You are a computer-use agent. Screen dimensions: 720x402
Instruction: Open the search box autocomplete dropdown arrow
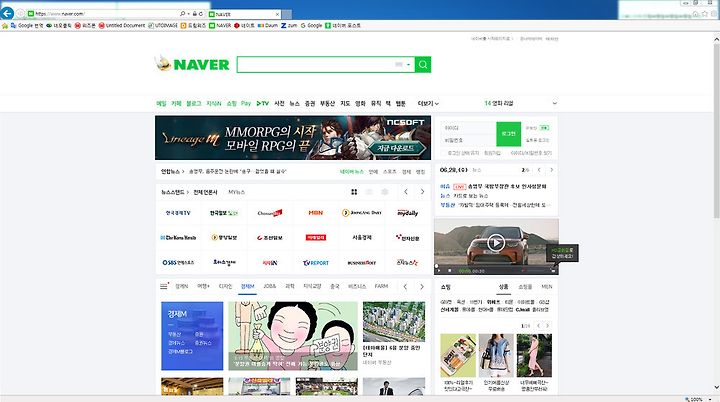(408, 65)
